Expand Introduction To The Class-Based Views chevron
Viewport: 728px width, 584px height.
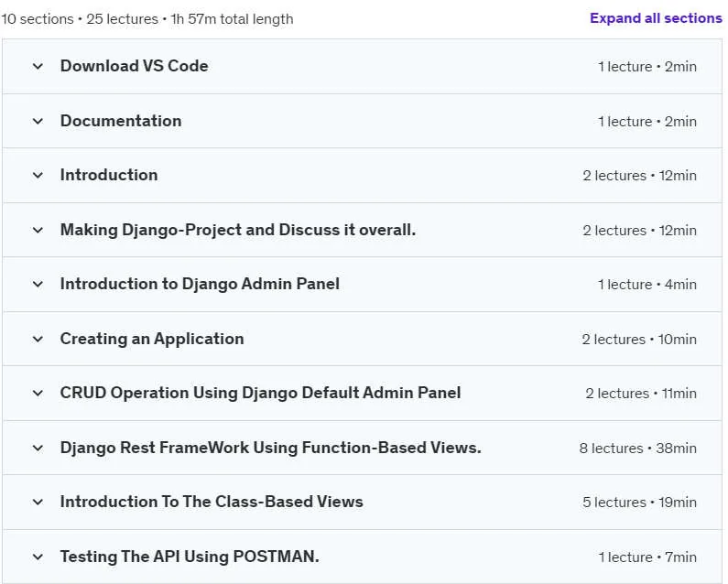click(x=38, y=502)
